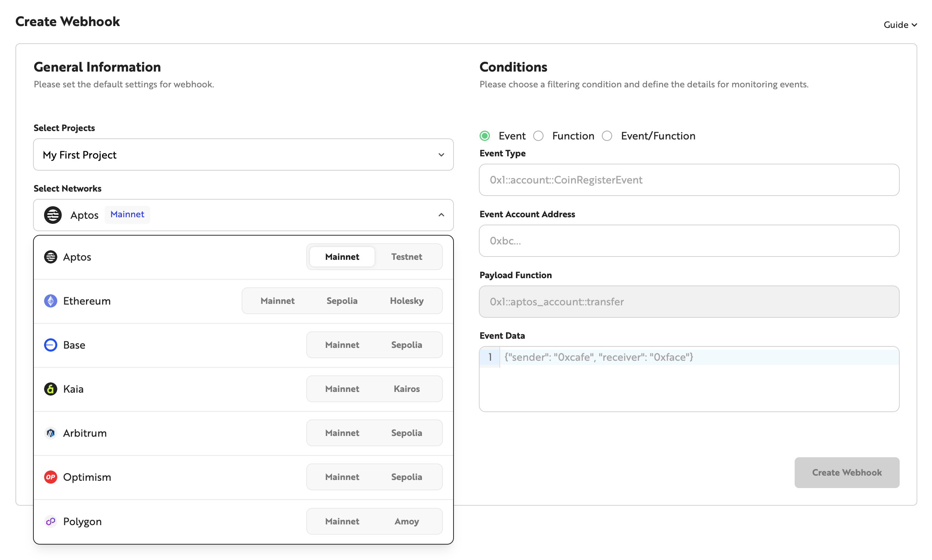932x560 pixels.
Task: Switch Polygon to the Amoy network
Action: [x=407, y=521]
